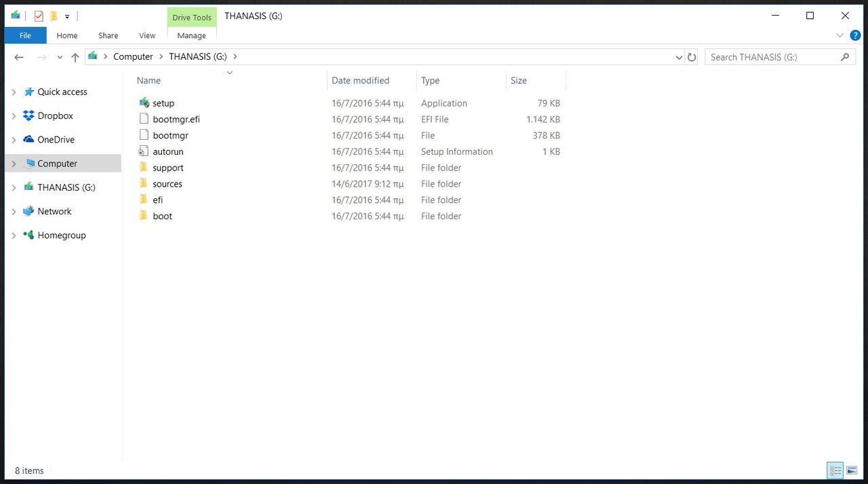Open the address bar history dropdown
The width and height of the screenshot is (868, 484).
(679, 58)
